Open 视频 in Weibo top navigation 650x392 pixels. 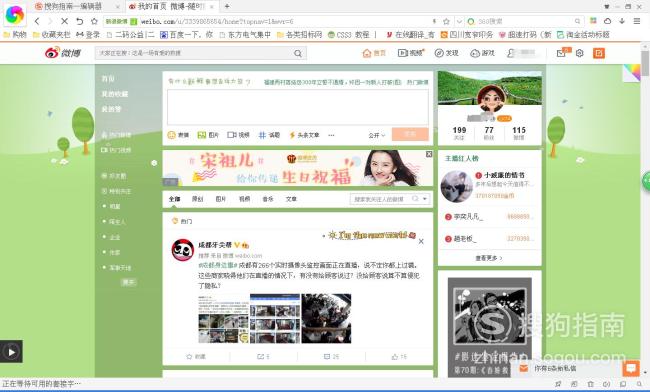(x=410, y=53)
